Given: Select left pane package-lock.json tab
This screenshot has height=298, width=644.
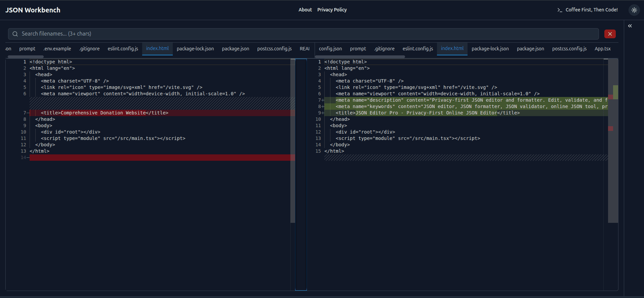Looking at the screenshot, I should [195, 49].
